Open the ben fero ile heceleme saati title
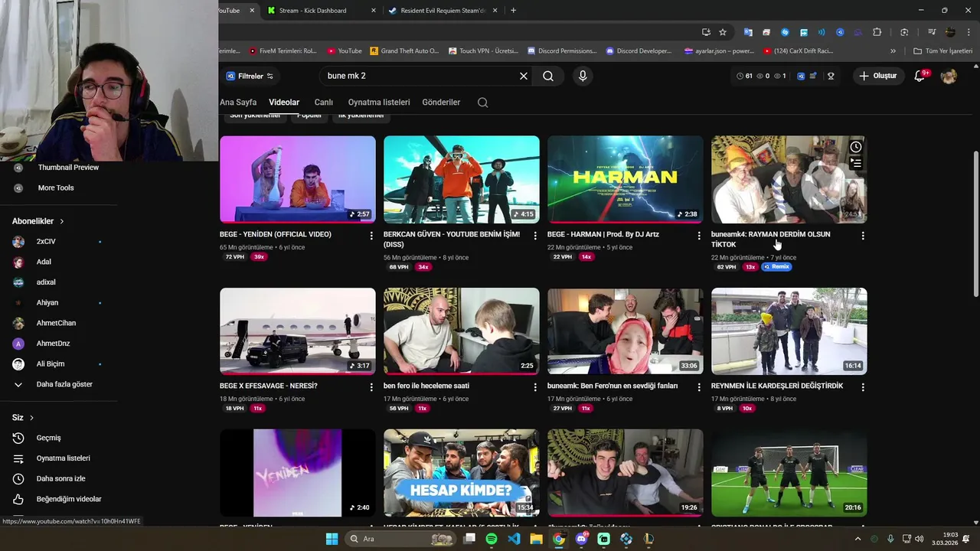The image size is (980, 551). coord(426,386)
